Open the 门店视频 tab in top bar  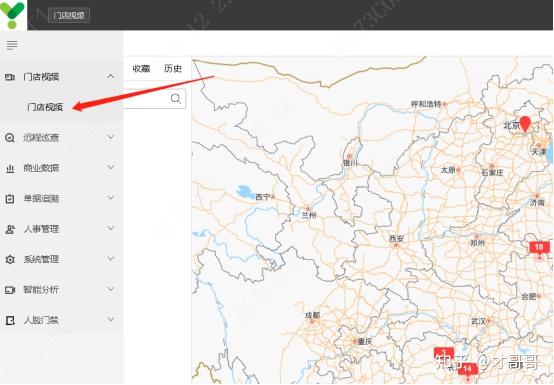(69, 16)
